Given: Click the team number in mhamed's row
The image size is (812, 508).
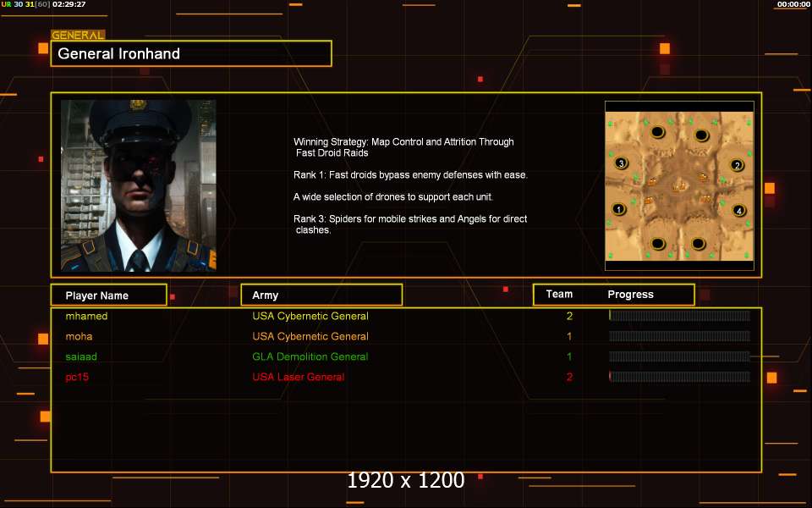Looking at the screenshot, I should pyautogui.click(x=569, y=316).
